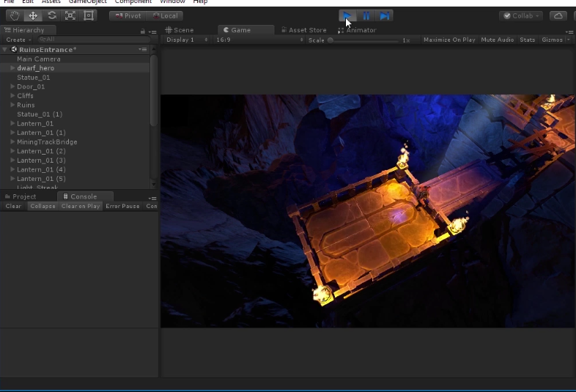The width and height of the screenshot is (576, 392).
Task: Toggle Mute Audio in Game view
Action: click(x=497, y=40)
